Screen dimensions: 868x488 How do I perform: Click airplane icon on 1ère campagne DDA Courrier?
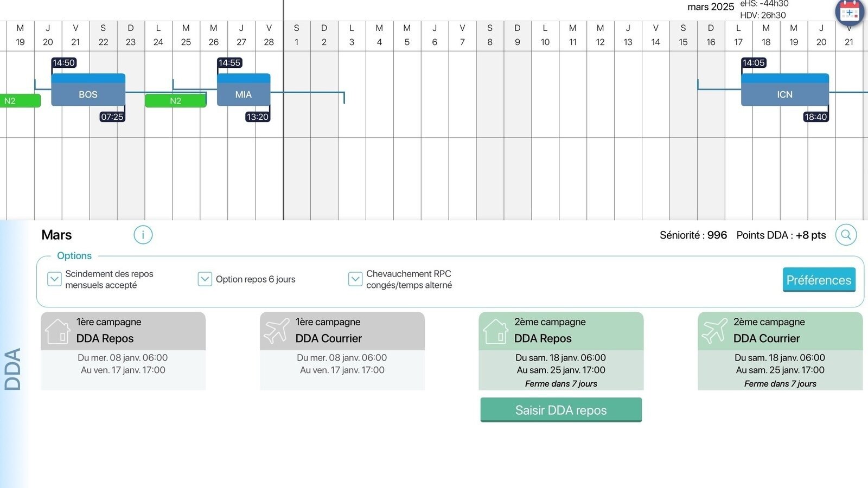[277, 331]
